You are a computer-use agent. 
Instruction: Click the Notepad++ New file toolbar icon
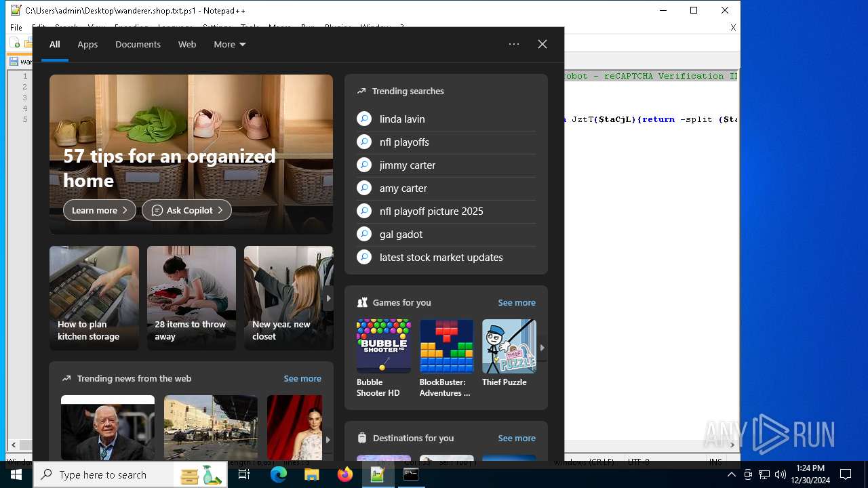(x=15, y=43)
